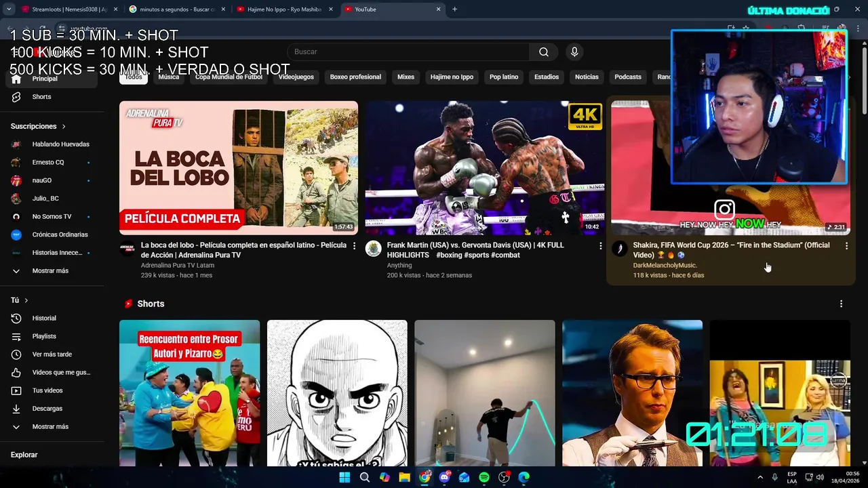Open Crónicas Ordinarias channel
This screenshot has height=488, width=868.
[x=52, y=235]
